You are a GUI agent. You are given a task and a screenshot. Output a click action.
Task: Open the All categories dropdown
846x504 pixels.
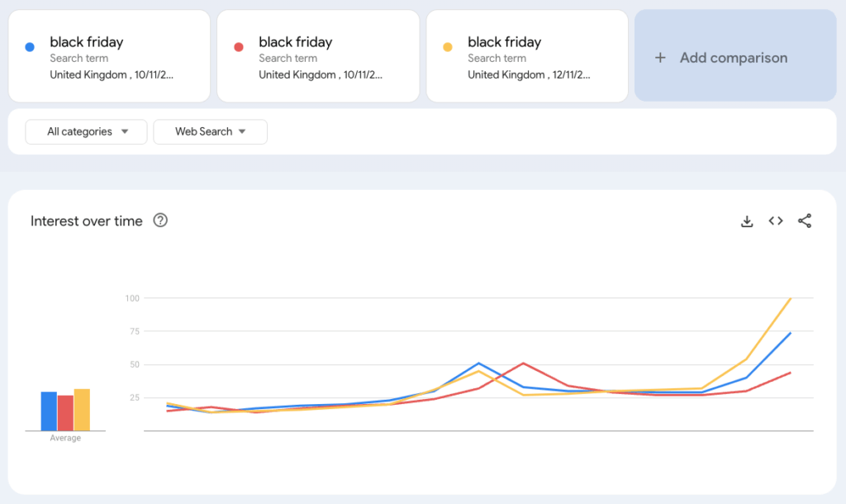pyautogui.click(x=87, y=131)
